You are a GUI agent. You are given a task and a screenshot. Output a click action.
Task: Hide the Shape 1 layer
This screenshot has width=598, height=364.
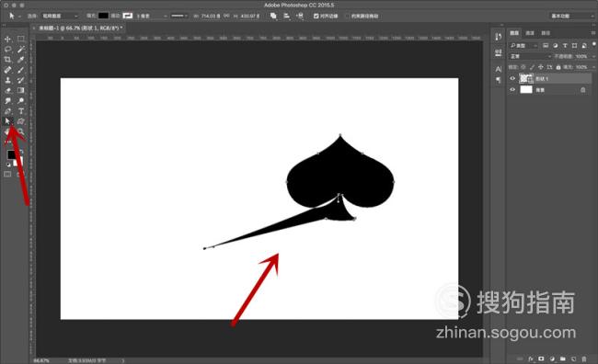[x=512, y=78]
